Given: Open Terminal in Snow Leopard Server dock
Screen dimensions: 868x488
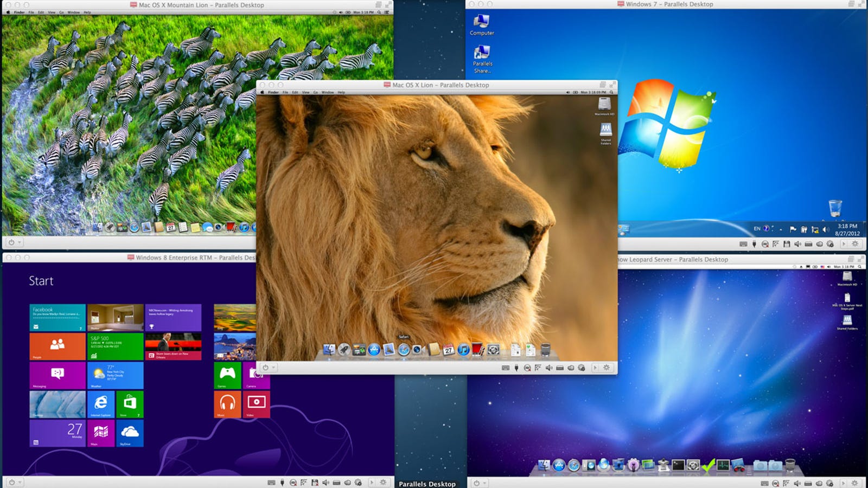Looking at the screenshot, I should coord(678,465).
